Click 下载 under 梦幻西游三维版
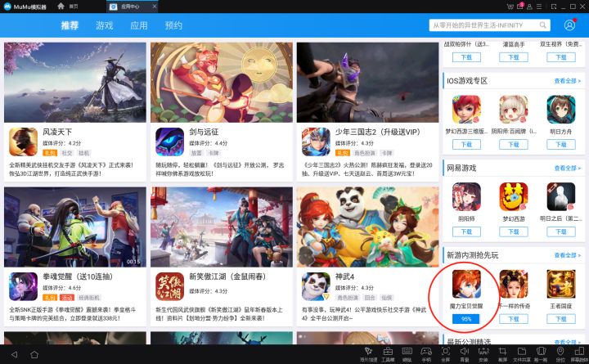589x364 pixels. tap(466, 145)
